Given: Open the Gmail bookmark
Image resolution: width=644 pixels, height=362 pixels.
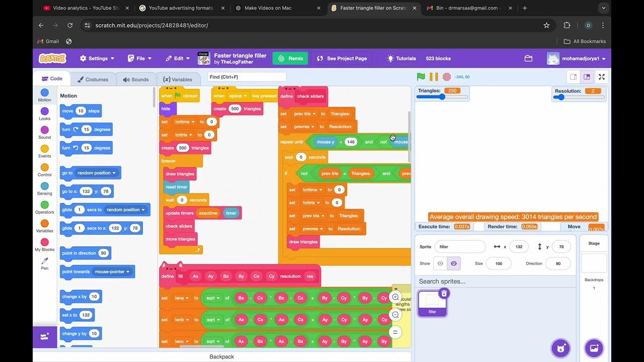Looking at the screenshot, I should point(48,41).
